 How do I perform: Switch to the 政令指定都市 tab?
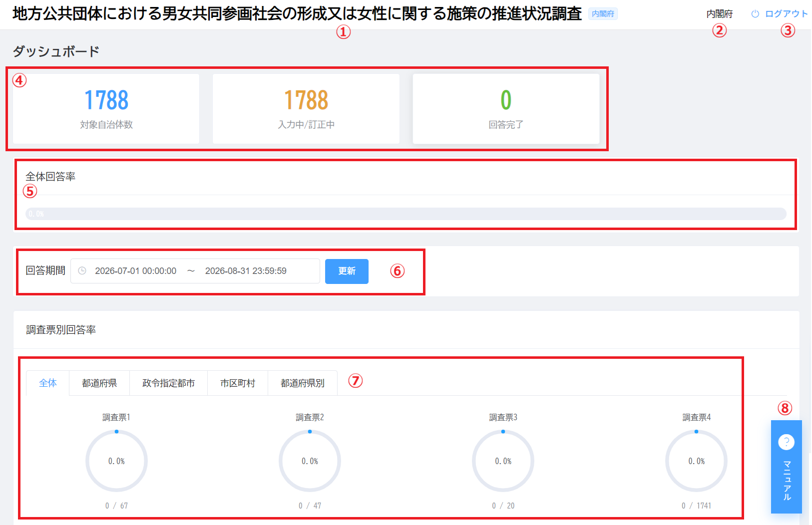click(x=168, y=383)
